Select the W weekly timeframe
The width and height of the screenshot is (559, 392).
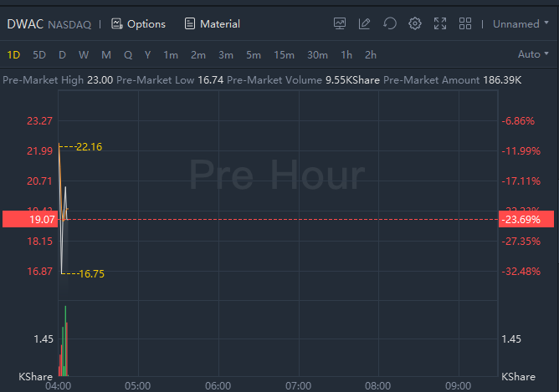point(84,54)
